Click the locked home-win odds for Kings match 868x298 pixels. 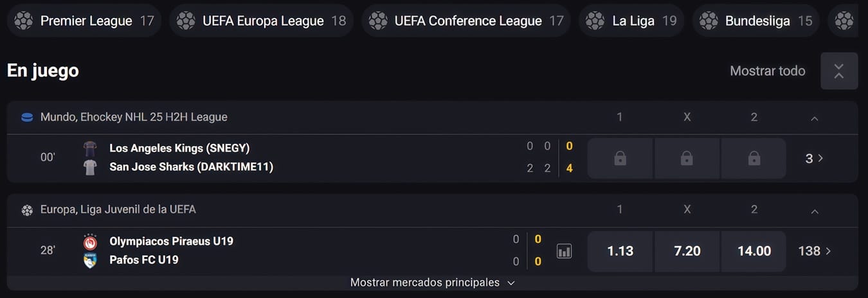pyautogui.click(x=620, y=158)
